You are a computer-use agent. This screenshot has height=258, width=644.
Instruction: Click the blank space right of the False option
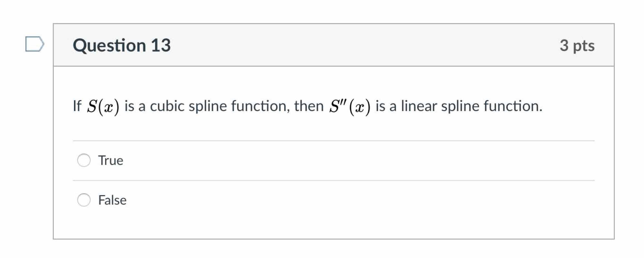pos(350,200)
